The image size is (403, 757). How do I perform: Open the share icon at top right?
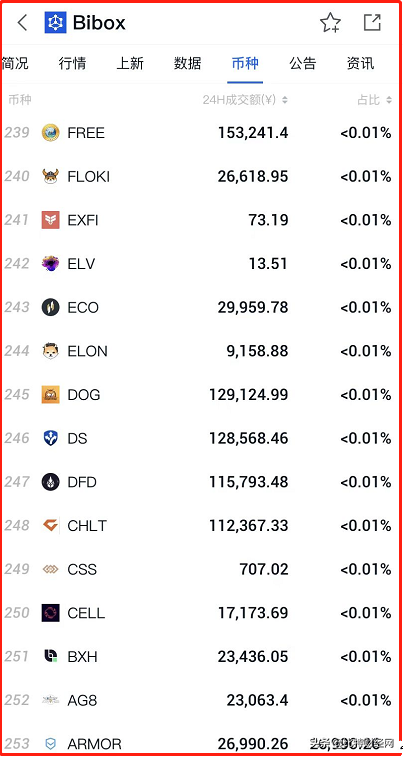coord(372,22)
